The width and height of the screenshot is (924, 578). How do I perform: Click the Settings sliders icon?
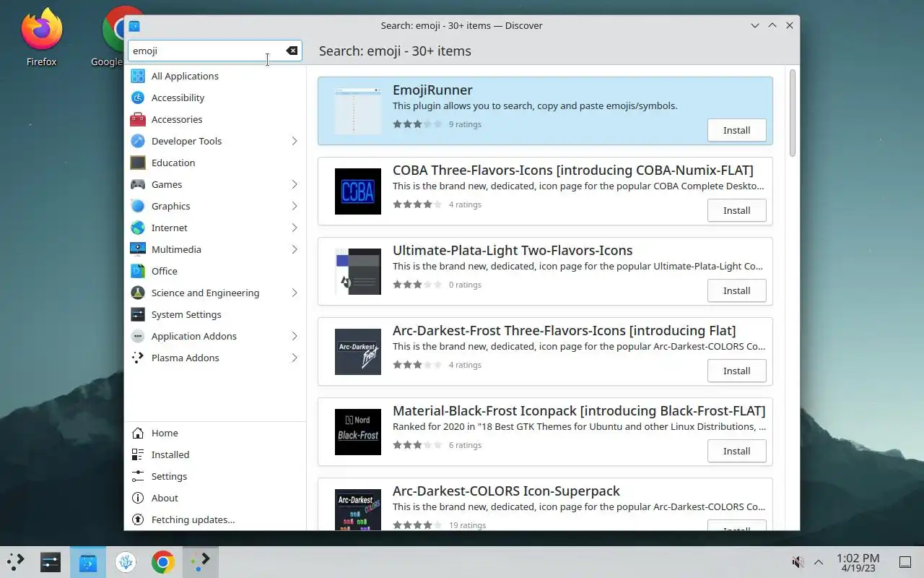tap(138, 476)
